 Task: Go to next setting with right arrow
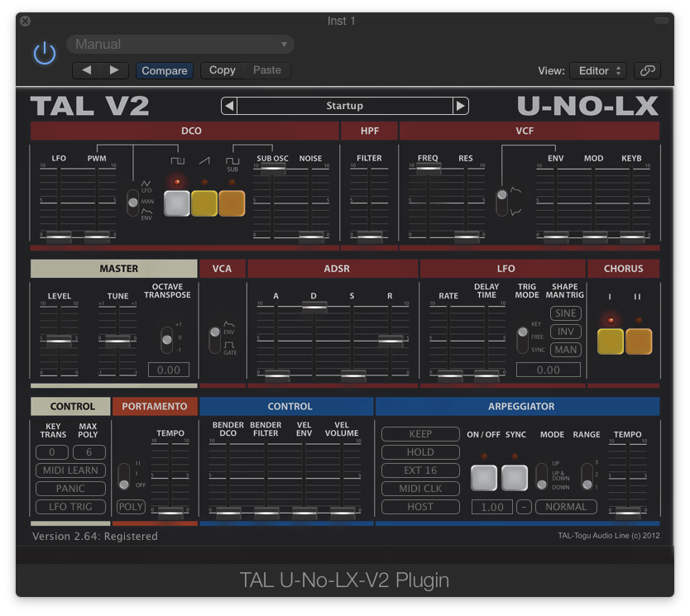(x=114, y=70)
